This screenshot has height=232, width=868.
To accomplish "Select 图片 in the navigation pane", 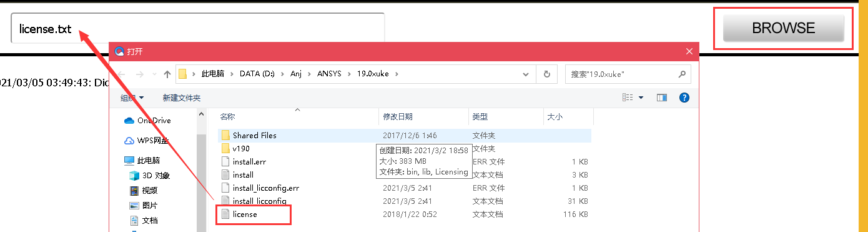I will (144, 205).
